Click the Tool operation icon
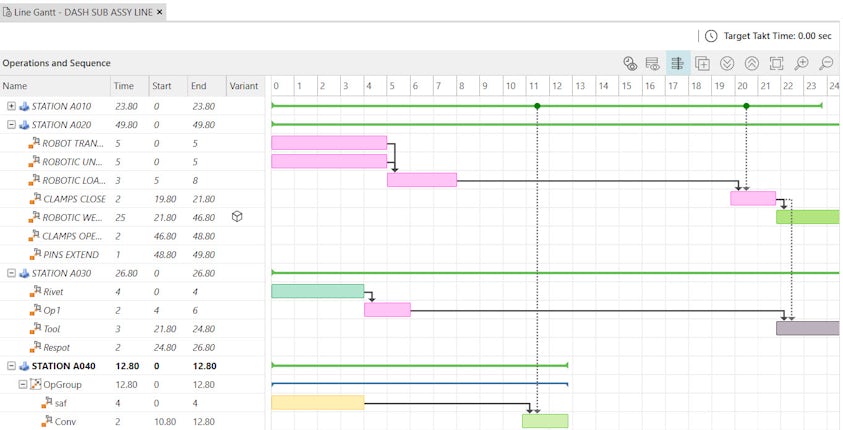Screen dimensions: 843x430 34,328
